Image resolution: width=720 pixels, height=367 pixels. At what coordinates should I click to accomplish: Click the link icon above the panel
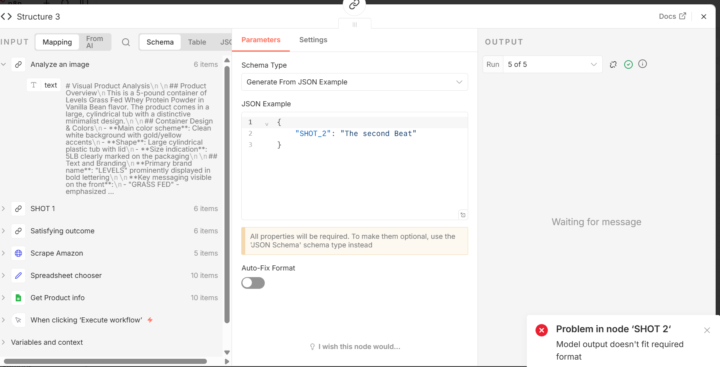click(354, 5)
